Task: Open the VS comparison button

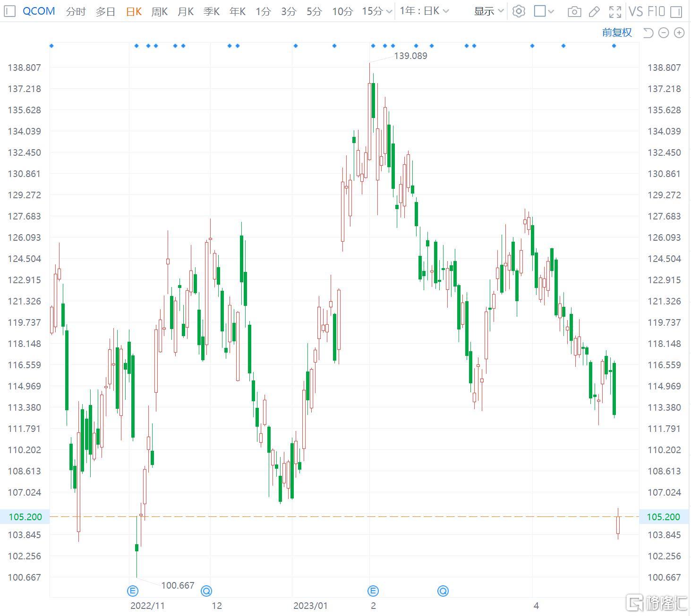Action: click(636, 11)
